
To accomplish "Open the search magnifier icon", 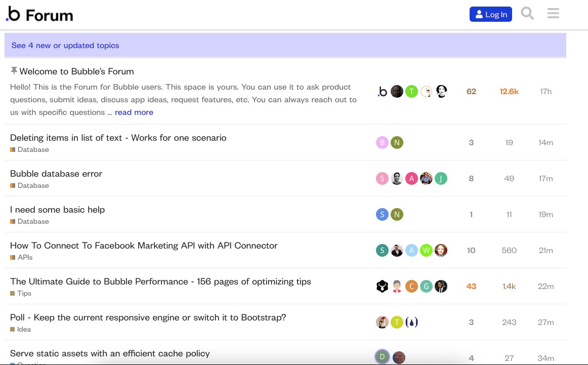I will (x=527, y=14).
